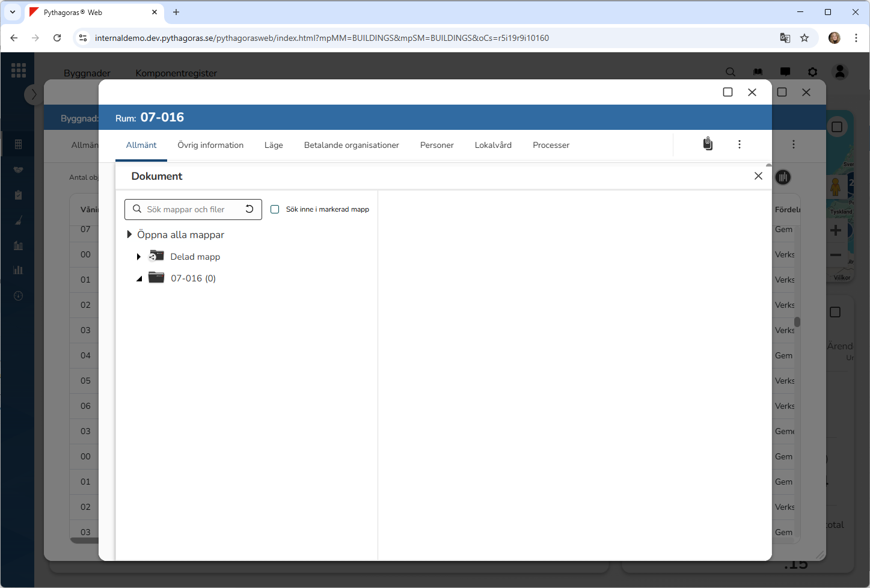Switch to the Lokalvård tab
The width and height of the screenshot is (870, 588).
(x=492, y=145)
